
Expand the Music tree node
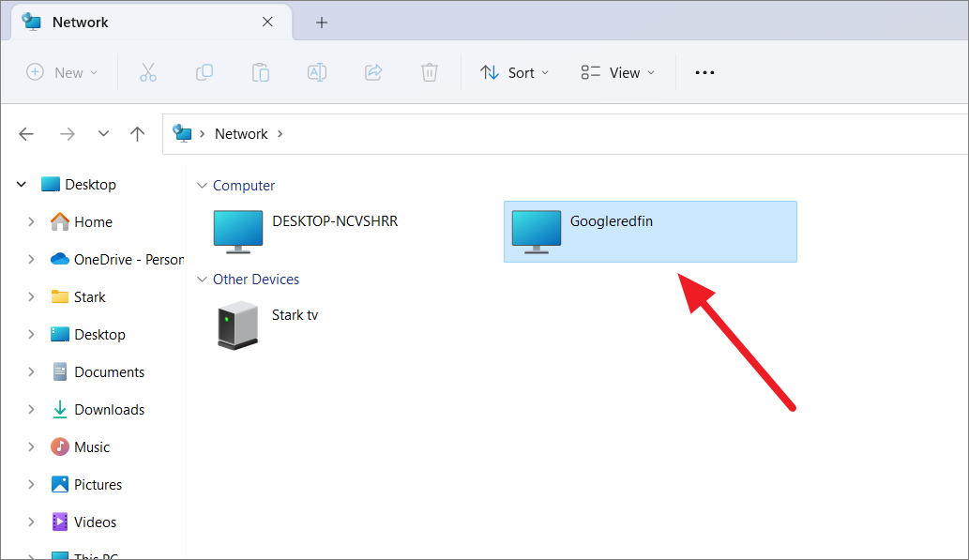click(x=31, y=446)
